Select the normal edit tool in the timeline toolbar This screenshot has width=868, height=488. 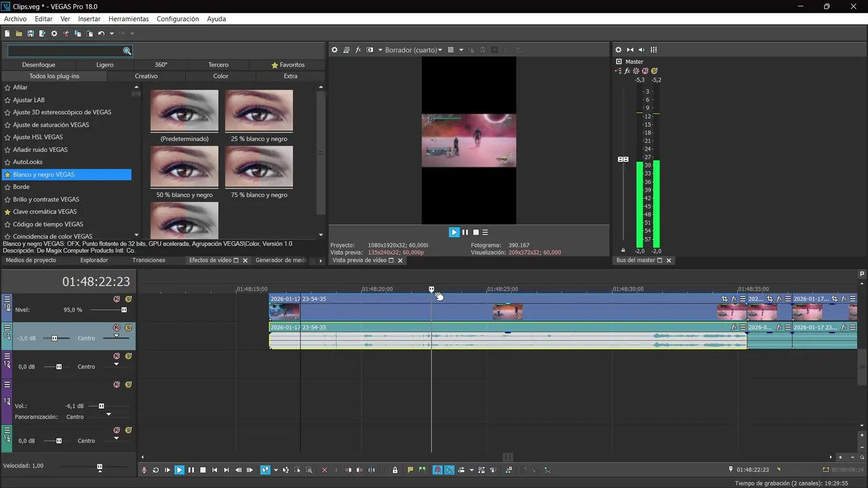click(265, 470)
